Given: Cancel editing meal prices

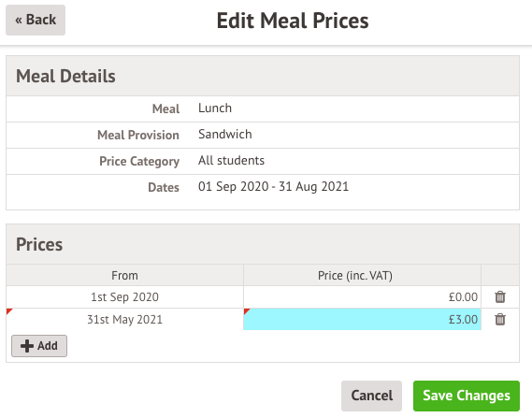Looking at the screenshot, I should click(371, 396).
